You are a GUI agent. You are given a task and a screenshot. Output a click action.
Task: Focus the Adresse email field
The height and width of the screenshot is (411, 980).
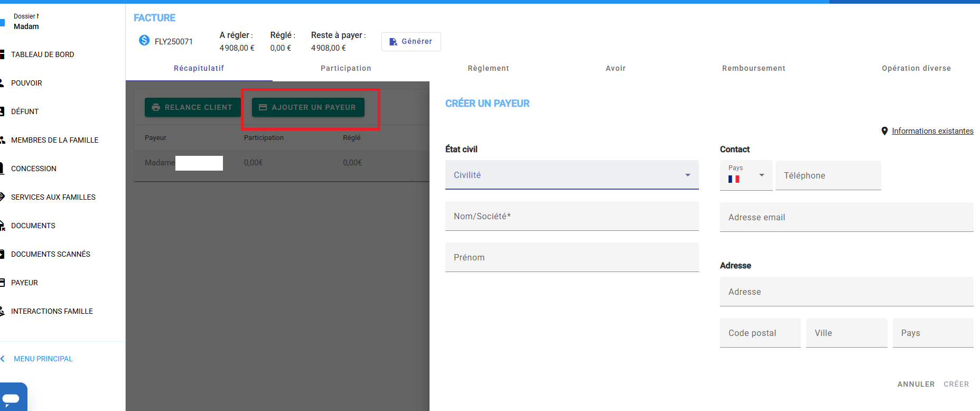(846, 217)
